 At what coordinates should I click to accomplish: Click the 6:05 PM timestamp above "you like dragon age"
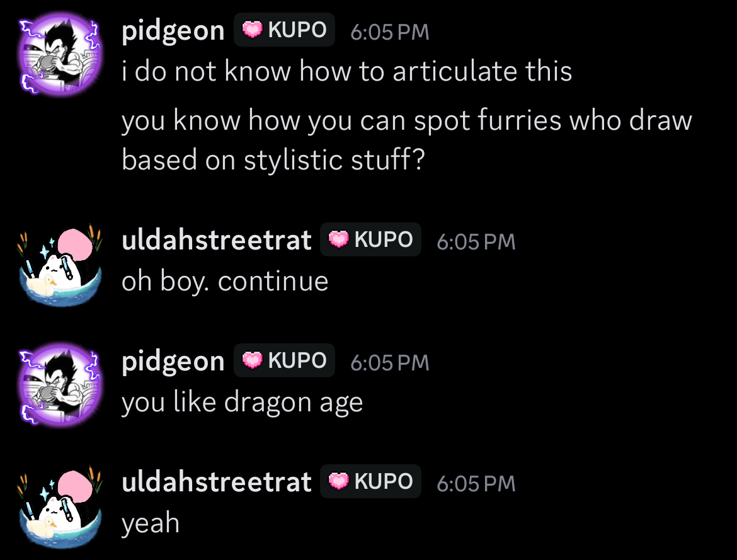pos(389,362)
